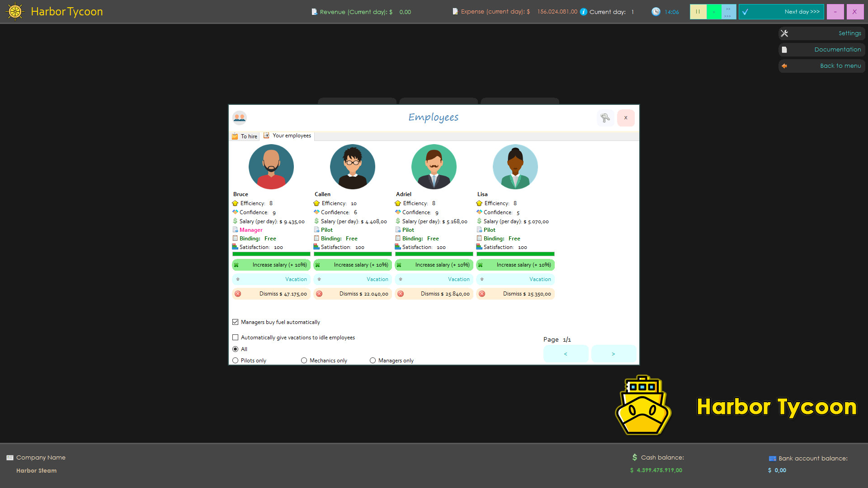Click Bruce's red Dismiss cross icon
Image resolution: width=868 pixels, height=488 pixels.
[x=238, y=294]
